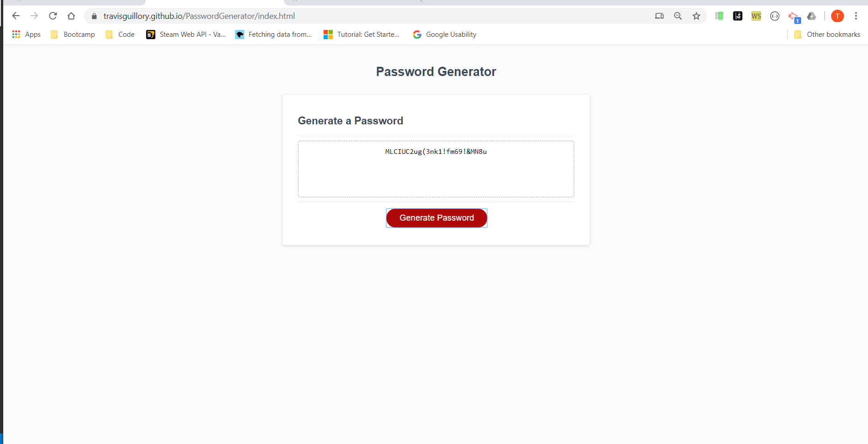Image resolution: width=868 pixels, height=444 pixels.
Task: Click inside the generated password text area
Action: [x=436, y=169]
